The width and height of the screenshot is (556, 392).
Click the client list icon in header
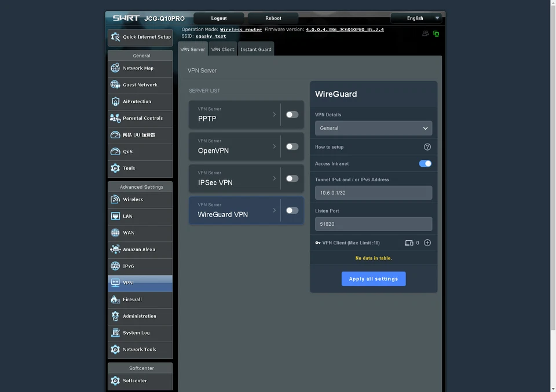425,34
